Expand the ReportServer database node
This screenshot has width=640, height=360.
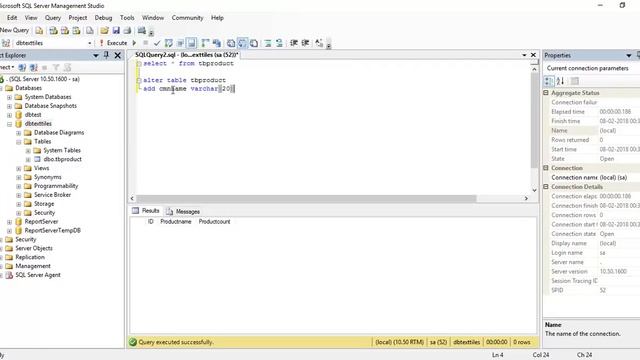click(x=9, y=222)
